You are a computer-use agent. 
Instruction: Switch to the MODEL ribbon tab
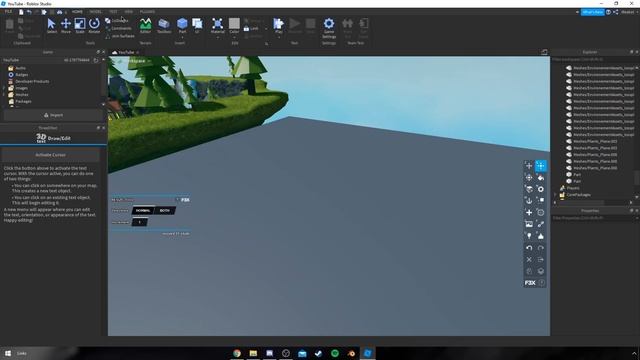(96, 12)
